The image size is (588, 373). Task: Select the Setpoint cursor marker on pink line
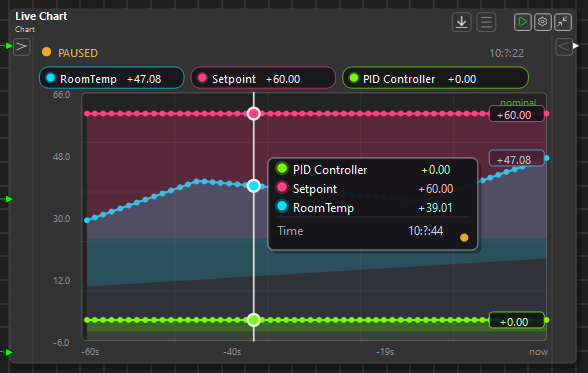point(254,114)
